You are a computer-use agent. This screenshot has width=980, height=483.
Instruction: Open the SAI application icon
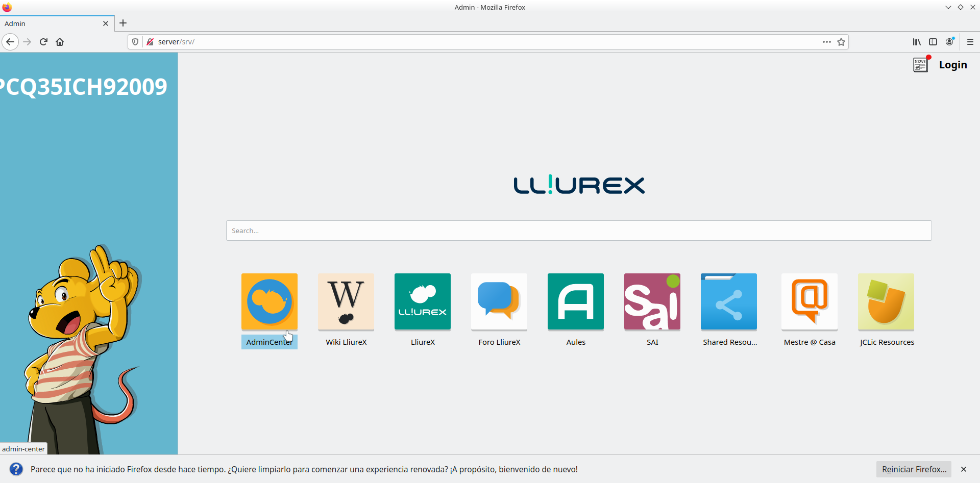(652, 301)
